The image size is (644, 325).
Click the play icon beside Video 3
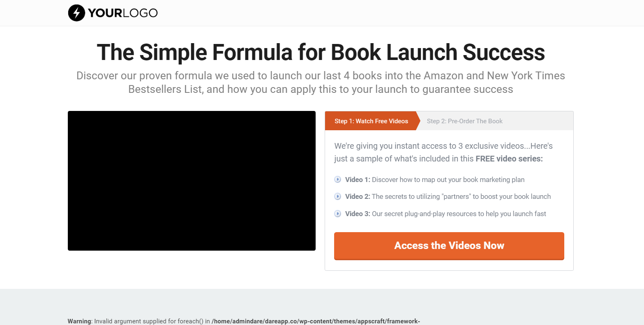[x=338, y=214]
